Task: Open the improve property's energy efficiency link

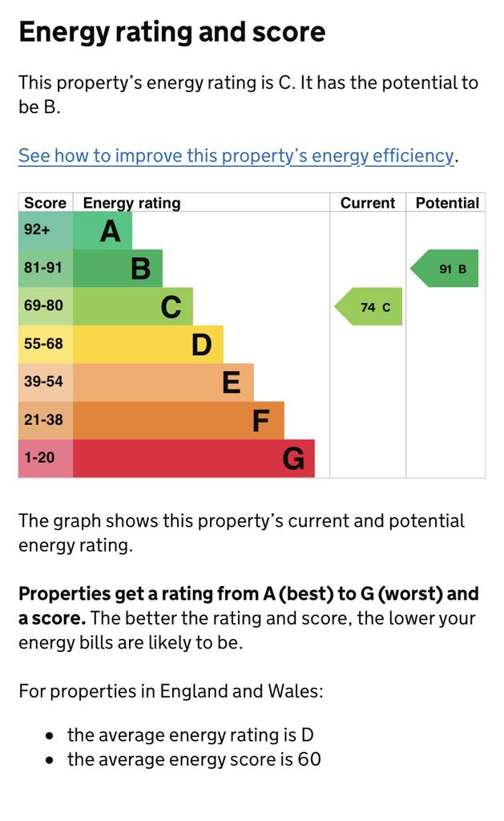Action: (236, 156)
